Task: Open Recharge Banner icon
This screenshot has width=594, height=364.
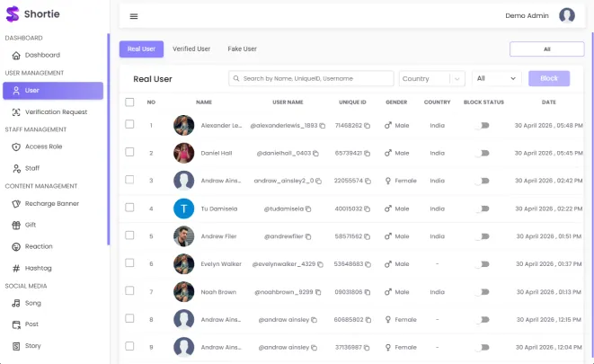Action: [x=16, y=204]
